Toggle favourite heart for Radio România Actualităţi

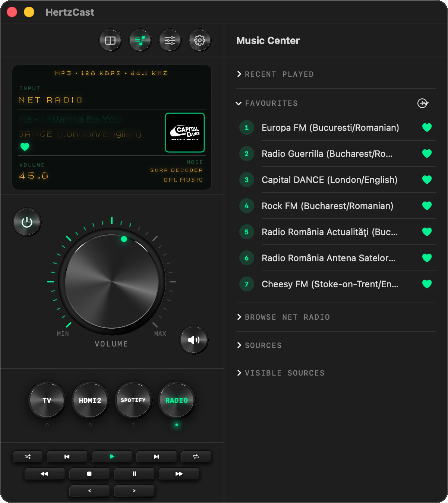click(427, 232)
